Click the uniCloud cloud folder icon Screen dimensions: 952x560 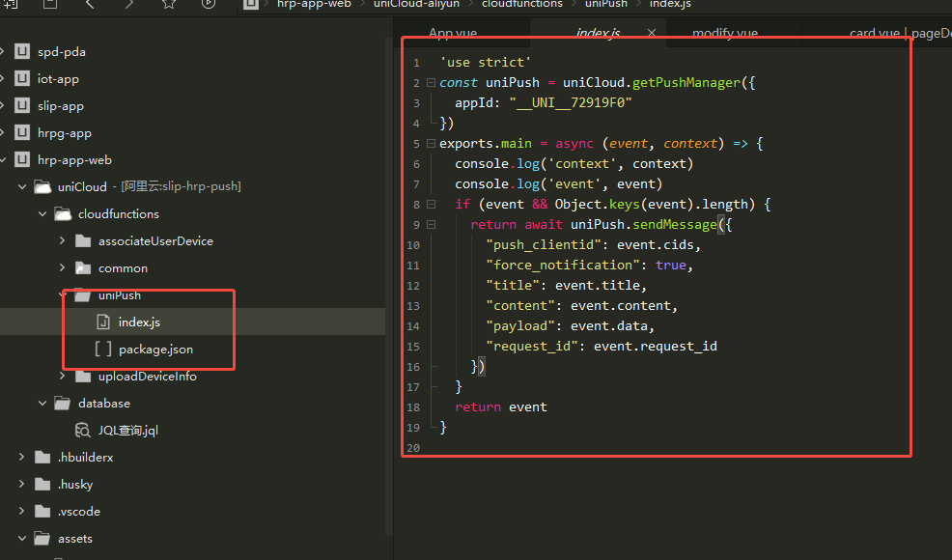pyautogui.click(x=42, y=187)
